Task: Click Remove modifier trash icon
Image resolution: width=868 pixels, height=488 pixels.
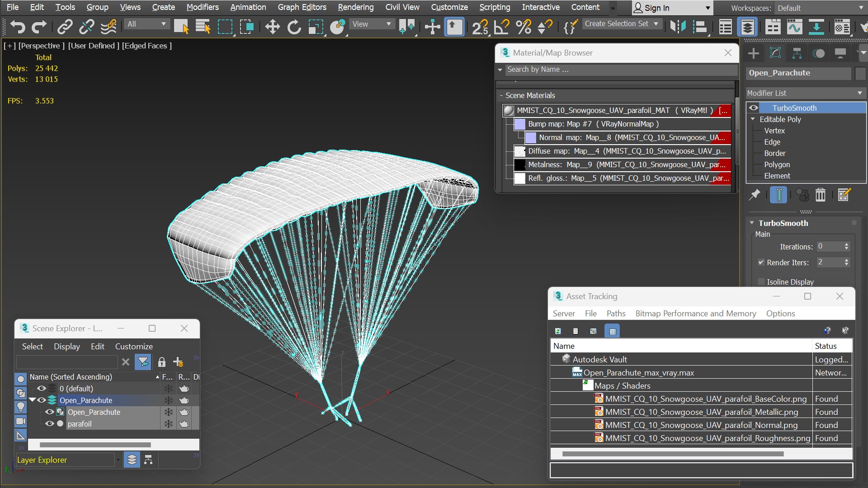Action: [x=820, y=195]
